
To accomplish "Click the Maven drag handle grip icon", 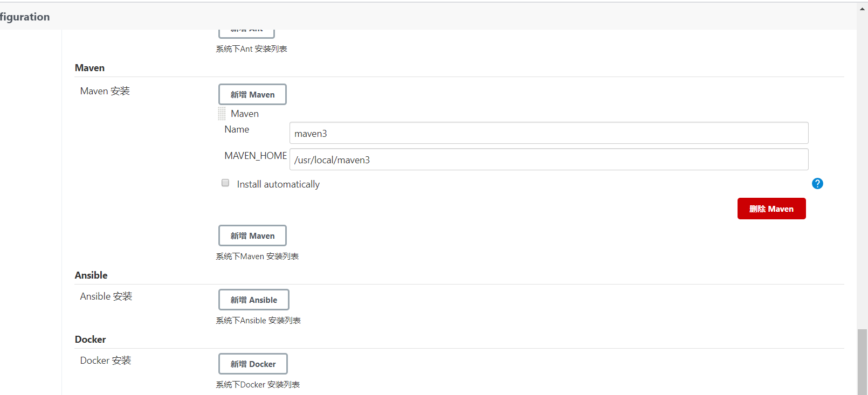I will click(x=222, y=113).
